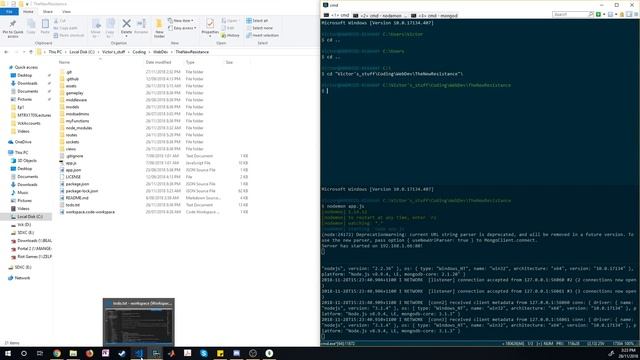Click 'WebDev' in address breadcrumb
This screenshot has height=360, width=640.
[x=160, y=52]
